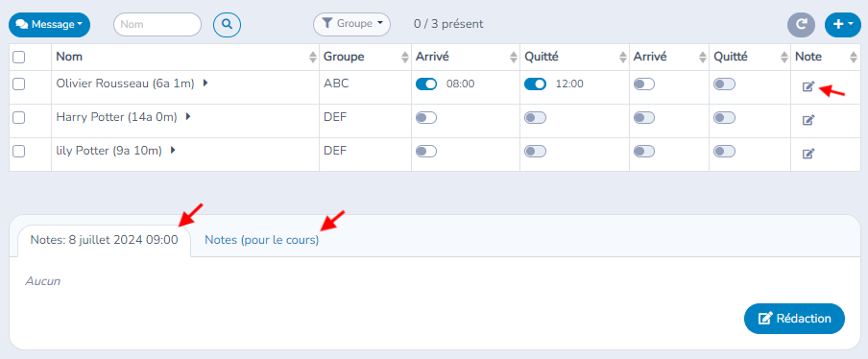Focus the Nom search field
Viewport: 868px width, 359px height.
[157, 24]
